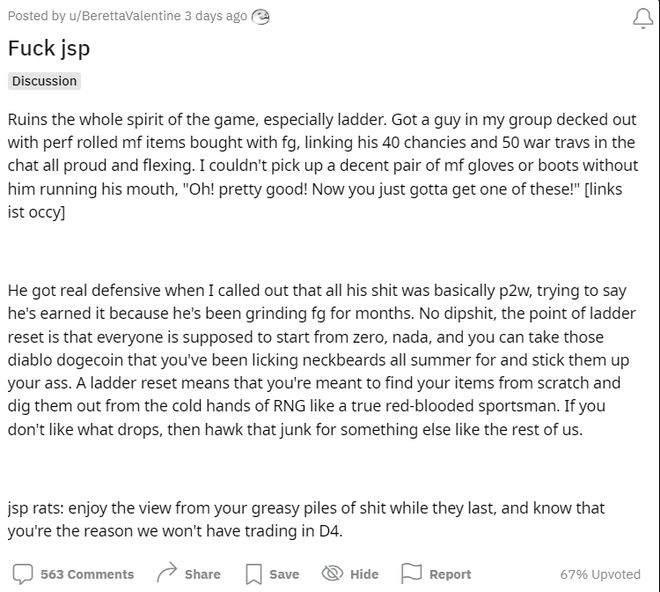Click the paragraph starting 'He got real defensive'

pyautogui.click(x=322, y=360)
